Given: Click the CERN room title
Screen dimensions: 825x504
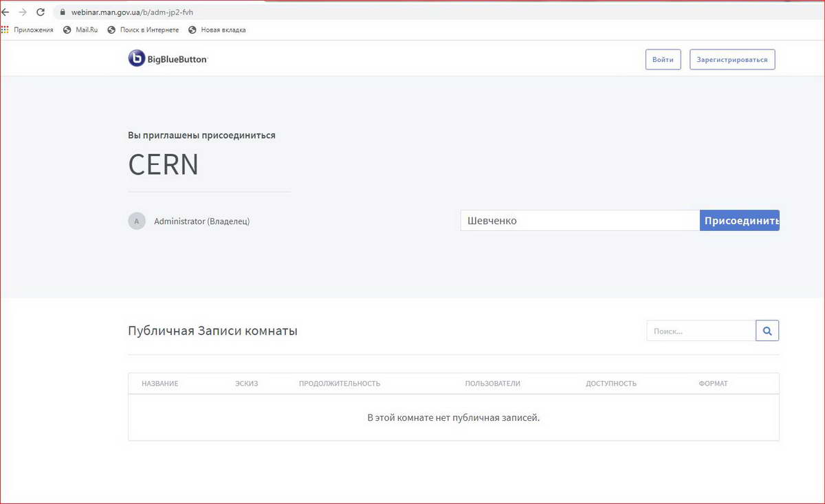Looking at the screenshot, I should (163, 165).
